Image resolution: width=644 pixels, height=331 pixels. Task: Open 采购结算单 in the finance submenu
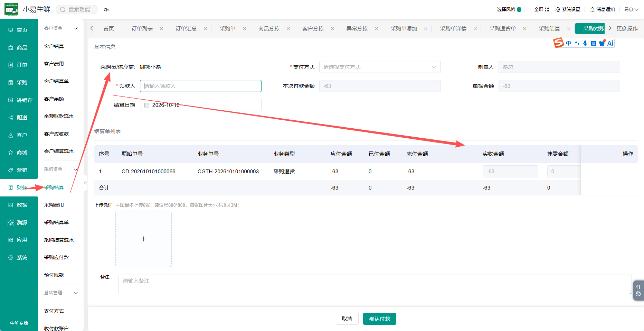click(56, 223)
